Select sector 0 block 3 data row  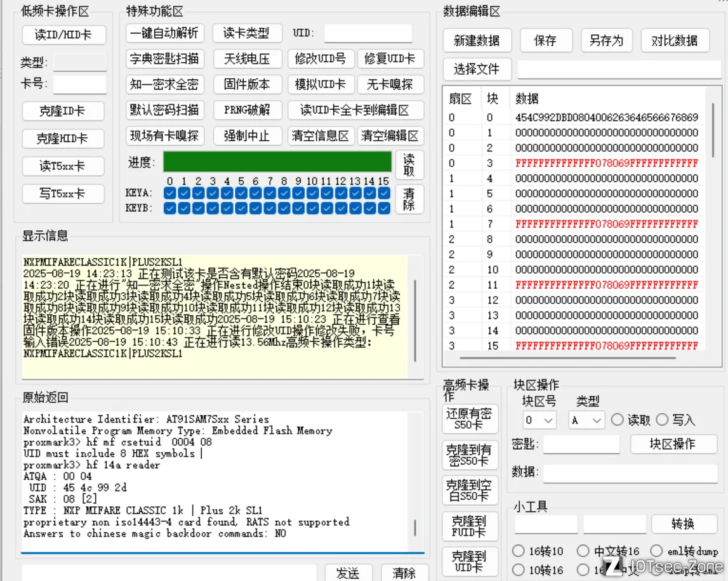606,163
